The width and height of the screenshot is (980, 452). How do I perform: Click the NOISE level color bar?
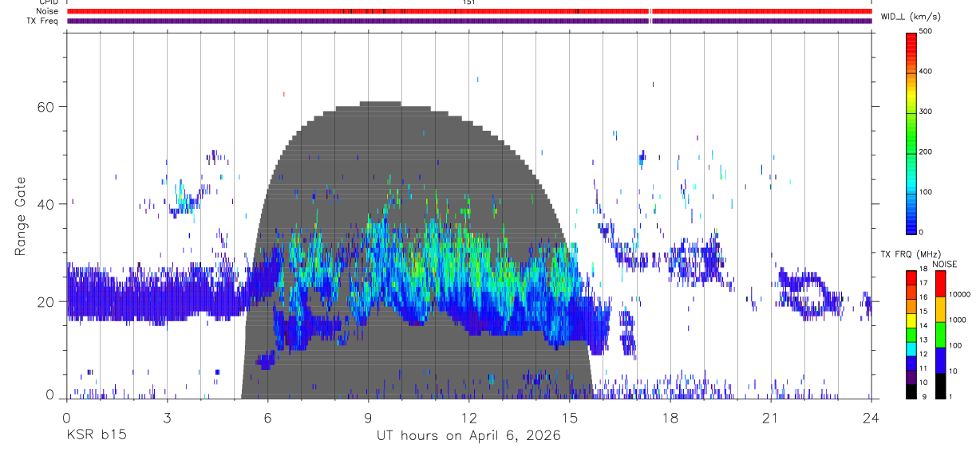pyautogui.click(x=939, y=334)
